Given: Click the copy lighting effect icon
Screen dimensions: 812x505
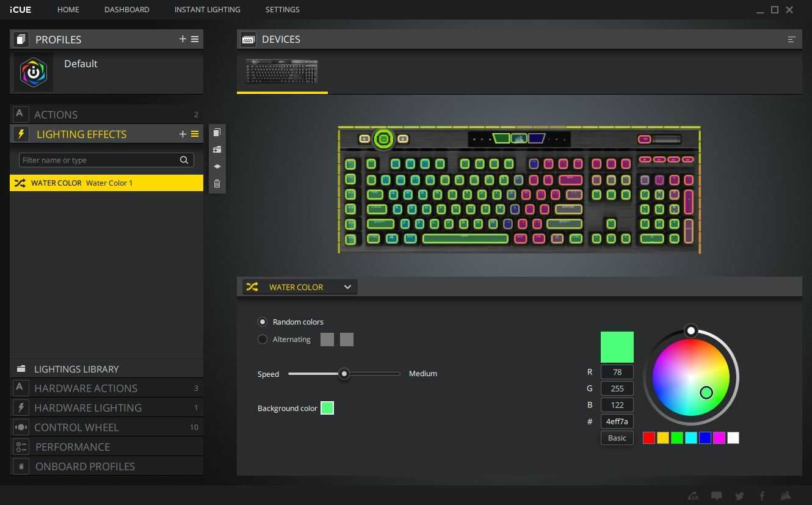Looking at the screenshot, I should click(x=217, y=133).
